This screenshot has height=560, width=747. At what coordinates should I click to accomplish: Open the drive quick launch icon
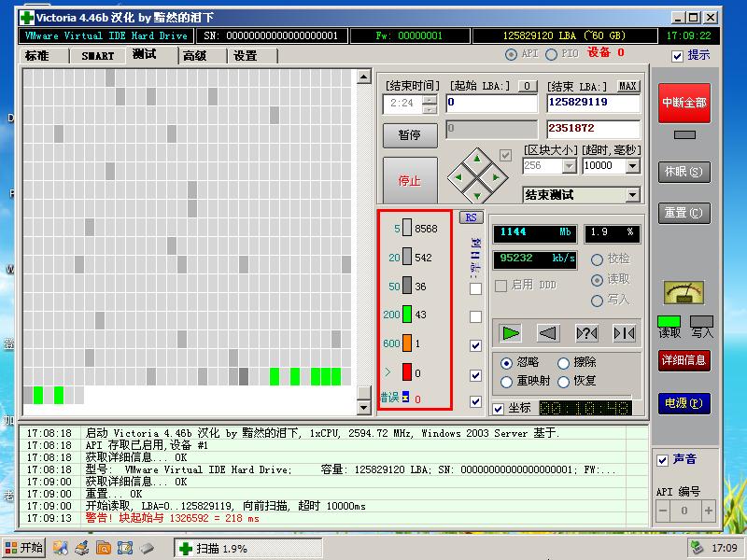[147, 548]
